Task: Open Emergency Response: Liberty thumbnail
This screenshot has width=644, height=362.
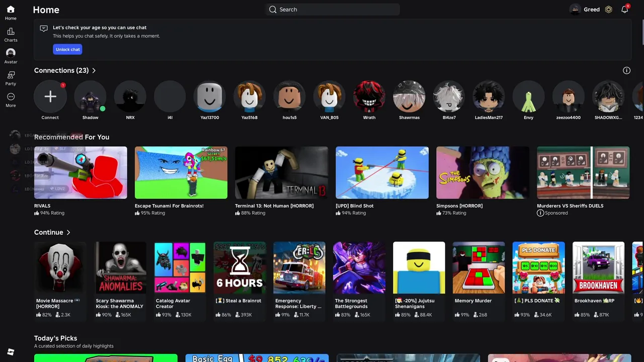Action: pos(299,267)
